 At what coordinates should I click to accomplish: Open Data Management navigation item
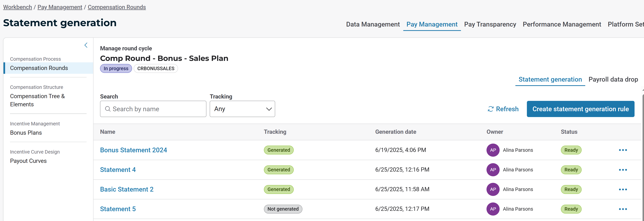click(372, 24)
